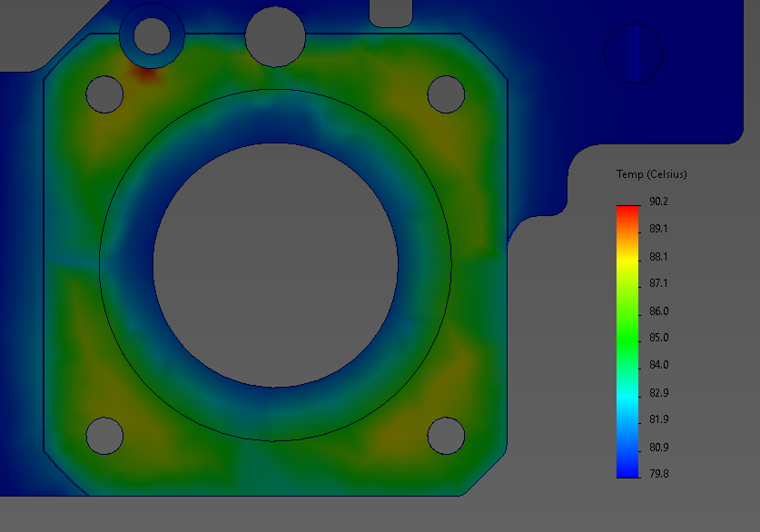This screenshot has height=532, width=760.
Task: Click the top-left counterbore hole
Action: point(152,38)
